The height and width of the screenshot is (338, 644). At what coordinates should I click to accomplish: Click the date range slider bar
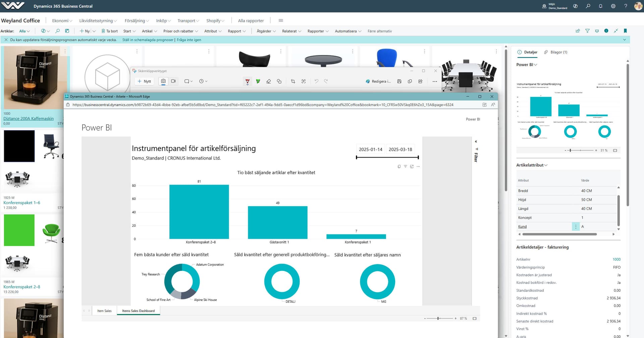(x=387, y=157)
